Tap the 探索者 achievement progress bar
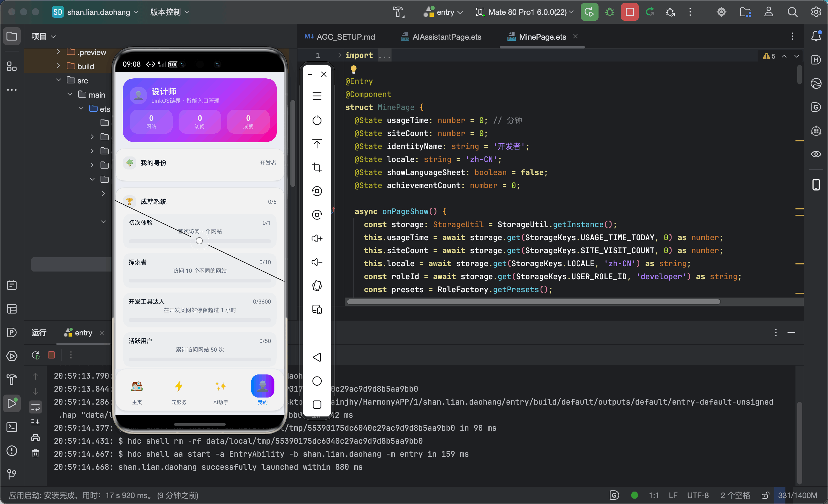The height and width of the screenshot is (504, 828). 200,281
